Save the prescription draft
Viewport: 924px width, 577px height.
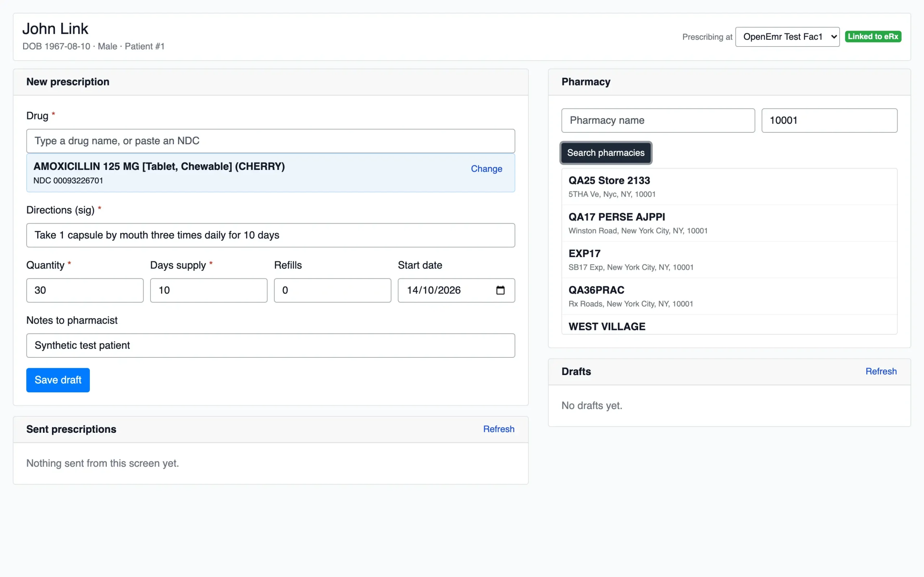coord(58,380)
